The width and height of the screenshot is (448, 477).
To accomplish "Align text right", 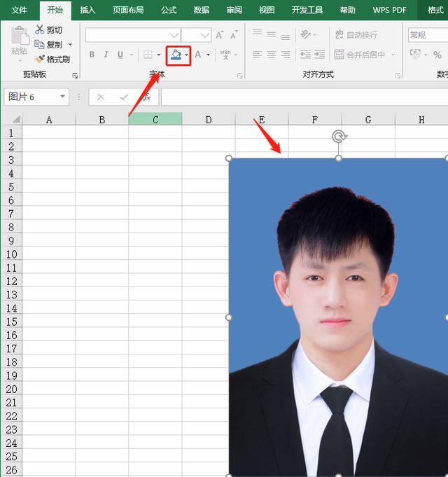I will tap(286, 55).
